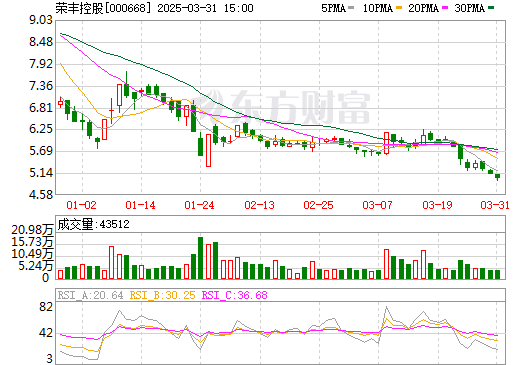Screen dimensions: 520x365
Task: Click the 02-25 date axis label
Action: pyautogui.click(x=318, y=205)
